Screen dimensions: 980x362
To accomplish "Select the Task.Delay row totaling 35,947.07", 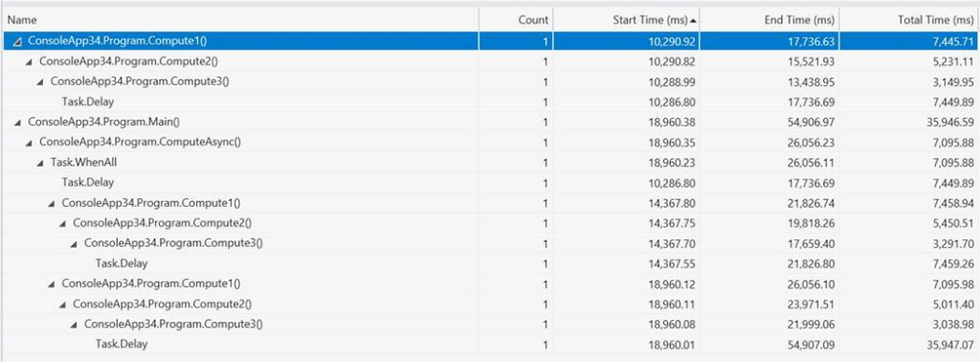I will [490, 344].
